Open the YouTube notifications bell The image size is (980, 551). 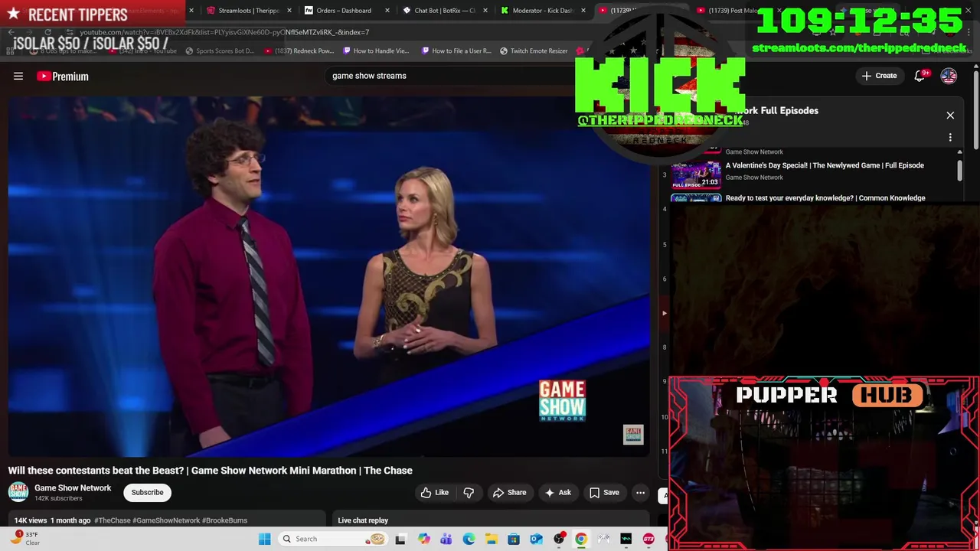click(x=920, y=76)
